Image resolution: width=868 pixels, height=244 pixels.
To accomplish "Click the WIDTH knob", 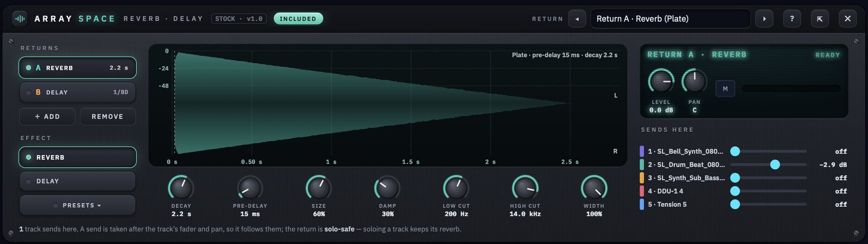I will (594, 188).
